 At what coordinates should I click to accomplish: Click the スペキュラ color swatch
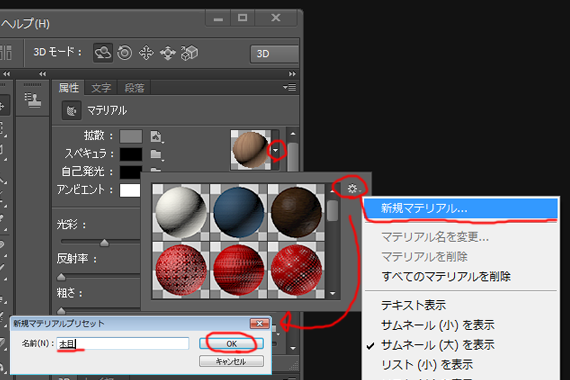[131, 154]
